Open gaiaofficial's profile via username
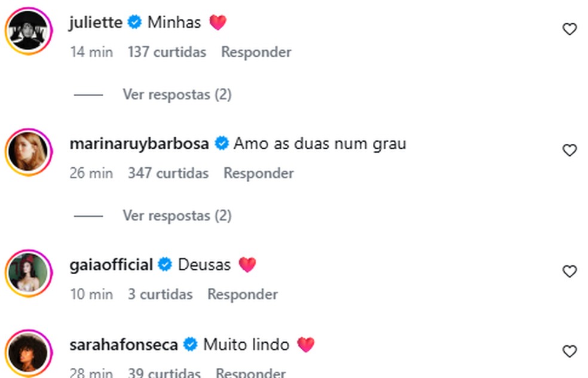 point(111,264)
